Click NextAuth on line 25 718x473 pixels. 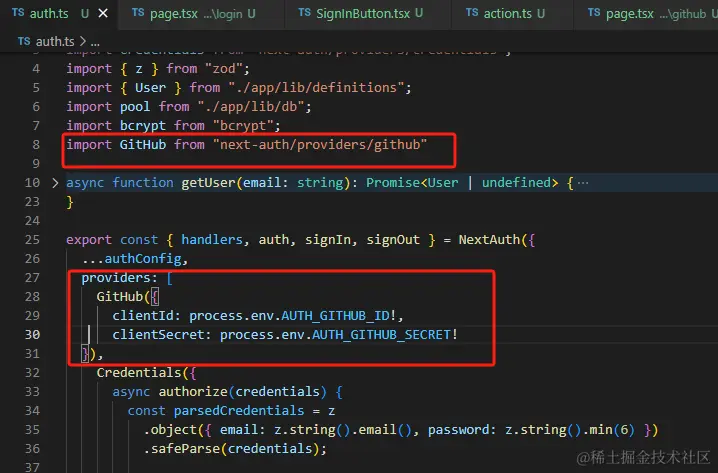pyautogui.click(x=490, y=240)
